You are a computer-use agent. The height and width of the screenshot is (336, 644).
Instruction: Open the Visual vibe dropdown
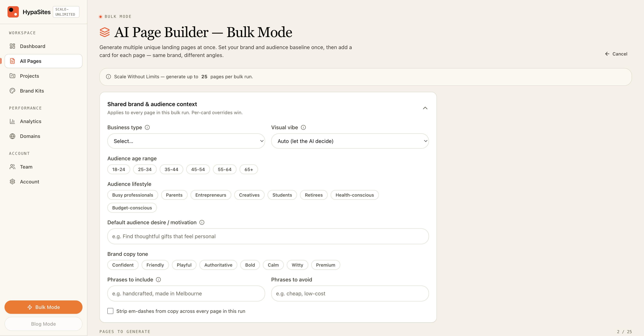[350, 141]
